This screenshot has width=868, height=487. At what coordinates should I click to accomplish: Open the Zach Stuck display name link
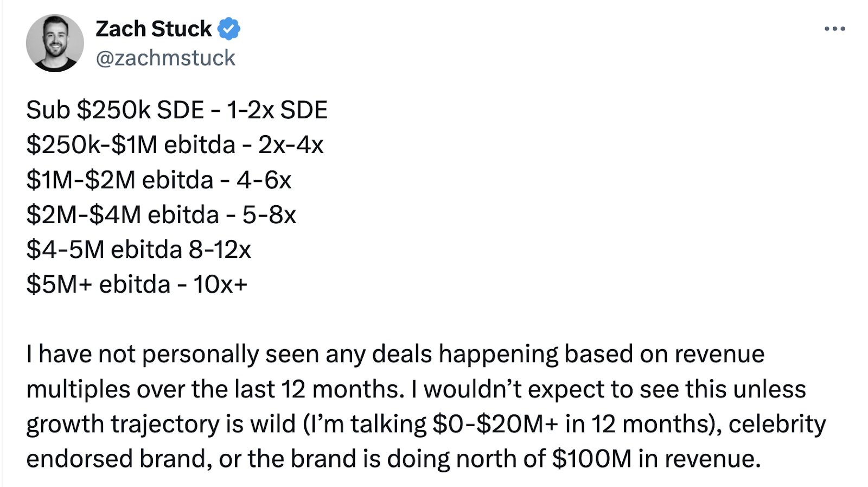coord(154,29)
